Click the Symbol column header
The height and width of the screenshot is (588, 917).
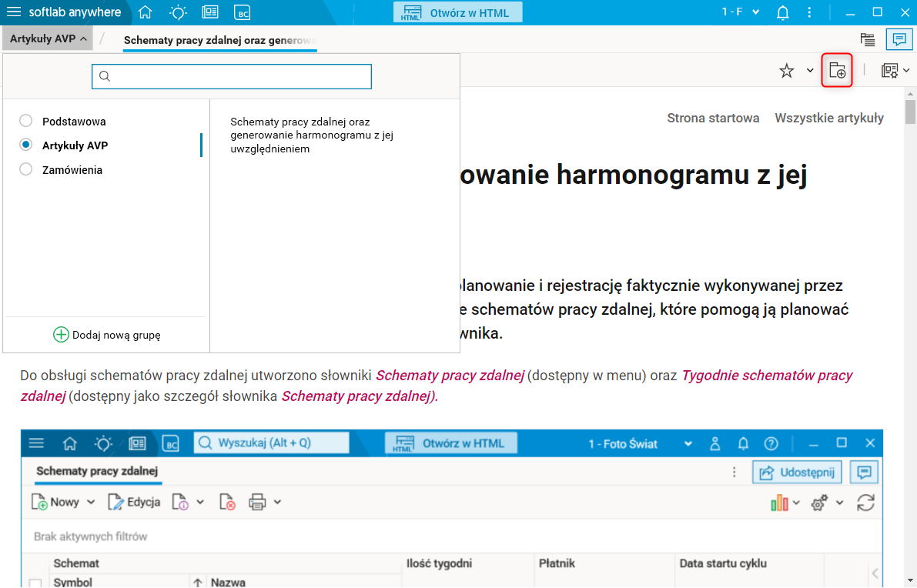(x=73, y=582)
